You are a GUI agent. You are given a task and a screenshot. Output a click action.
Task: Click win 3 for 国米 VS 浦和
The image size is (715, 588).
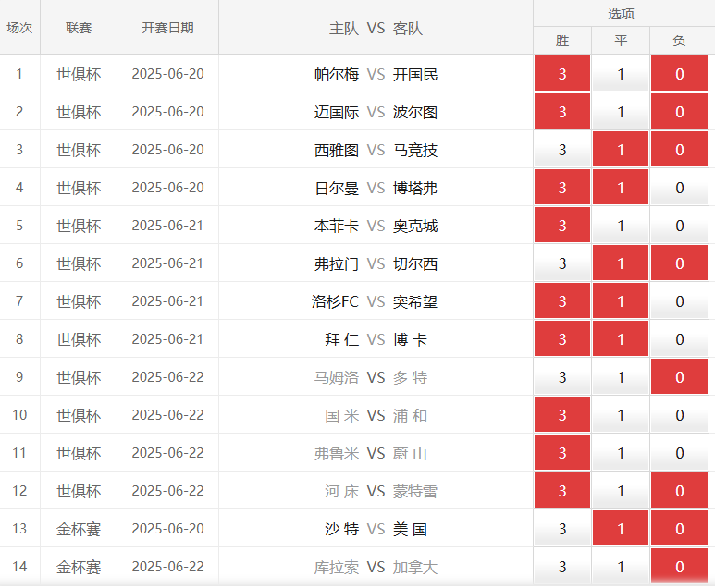coord(562,414)
